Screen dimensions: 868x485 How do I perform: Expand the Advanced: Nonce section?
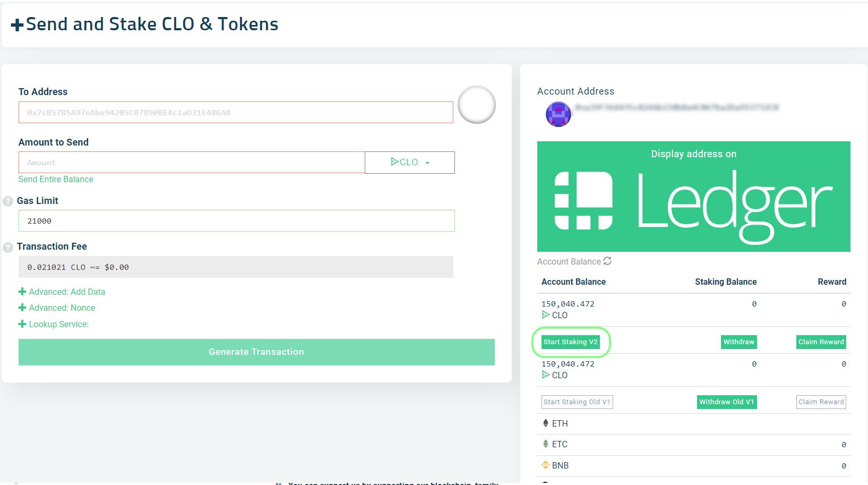(x=62, y=308)
